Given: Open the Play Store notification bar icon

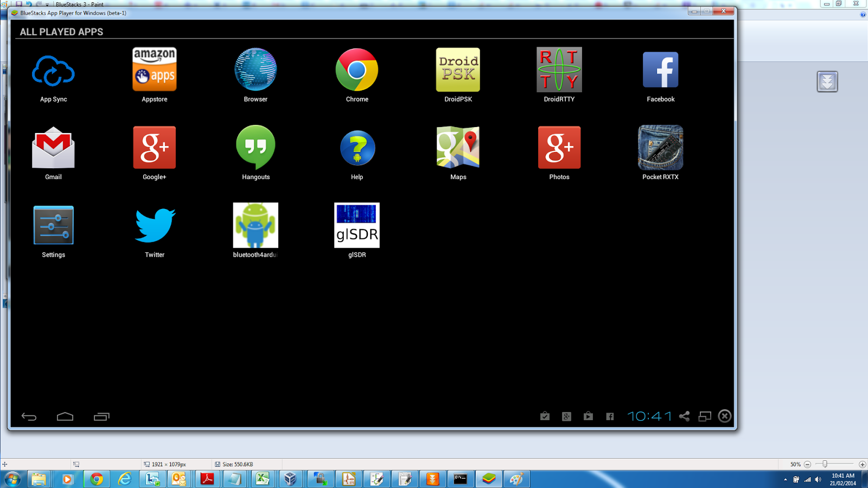Looking at the screenshot, I should (x=589, y=416).
